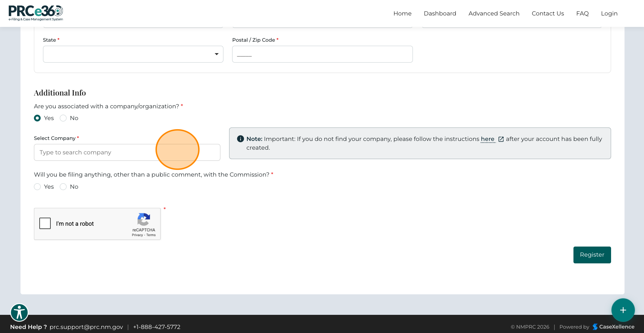This screenshot has height=333, width=644.
Task: Select Yes for company association
Action: [37, 118]
